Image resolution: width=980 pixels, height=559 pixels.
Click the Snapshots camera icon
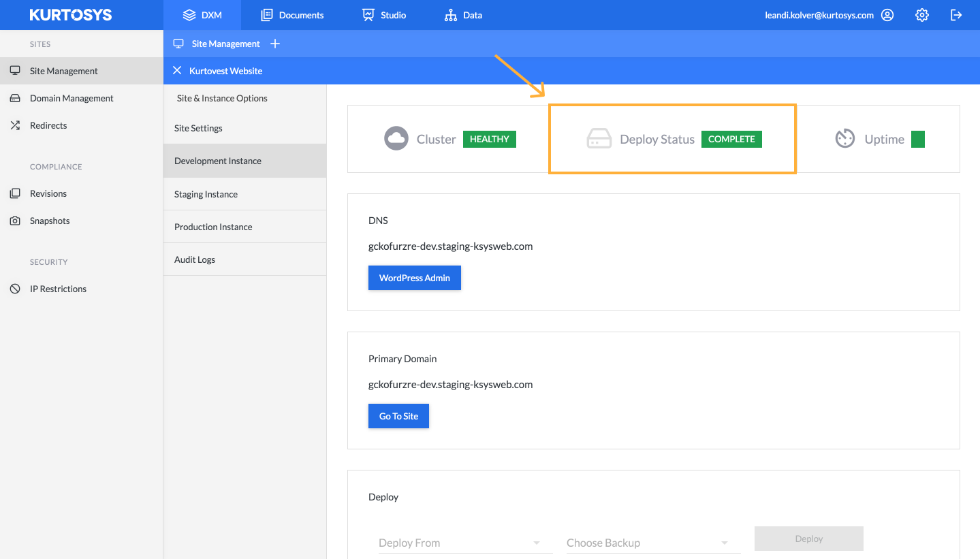(15, 221)
